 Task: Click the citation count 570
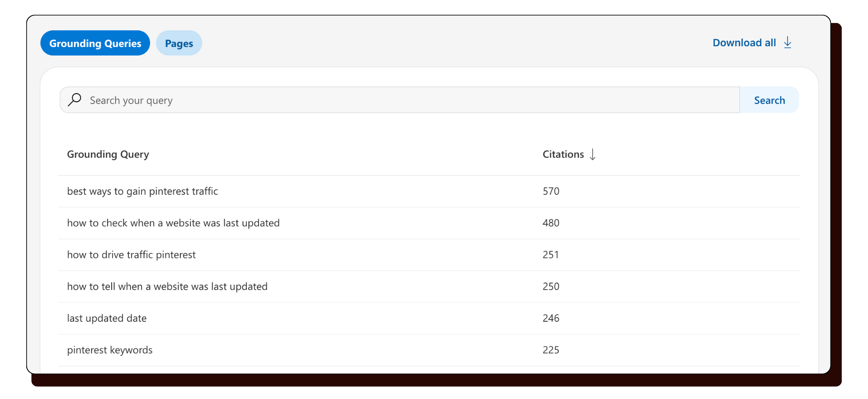(551, 191)
